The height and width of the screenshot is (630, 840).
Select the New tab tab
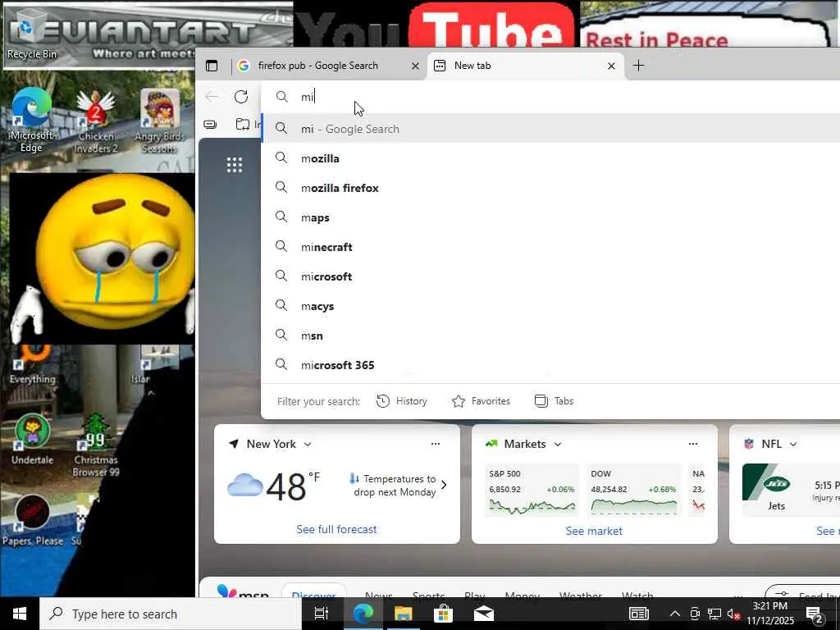point(525,66)
